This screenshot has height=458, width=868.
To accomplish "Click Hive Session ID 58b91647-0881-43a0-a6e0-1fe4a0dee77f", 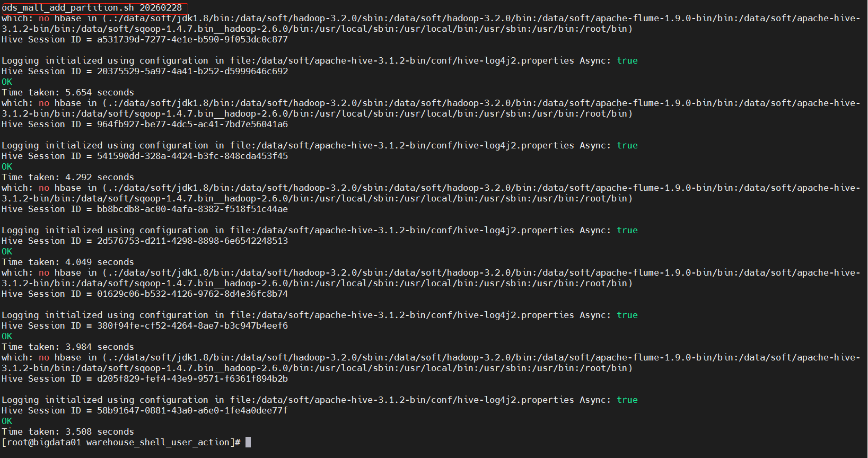I will (145, 410).
